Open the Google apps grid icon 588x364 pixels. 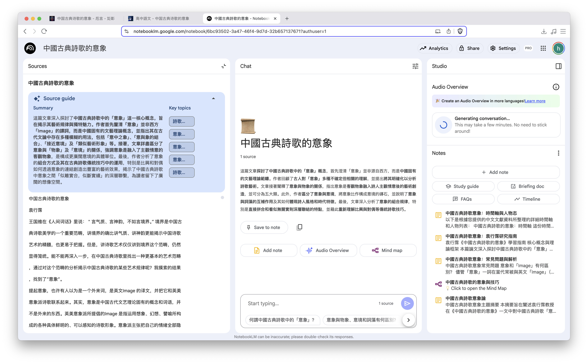tap(543, 48)
